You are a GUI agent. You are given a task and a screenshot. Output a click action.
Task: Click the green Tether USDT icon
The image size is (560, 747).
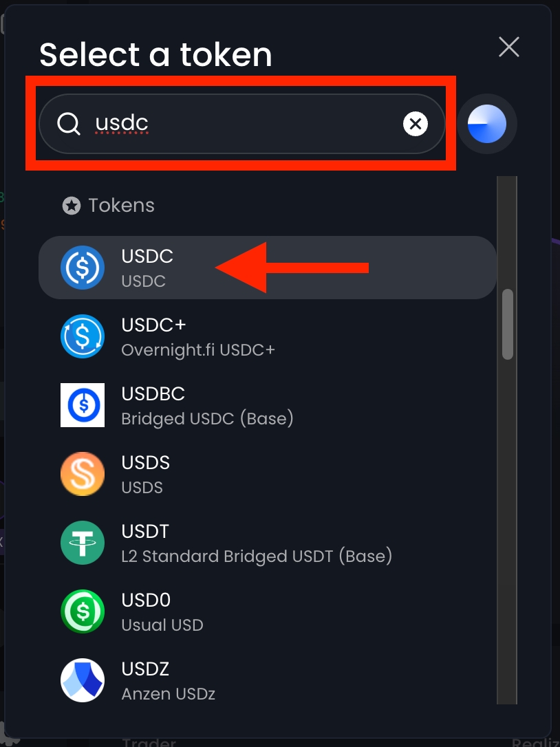[x=83, y=543]
